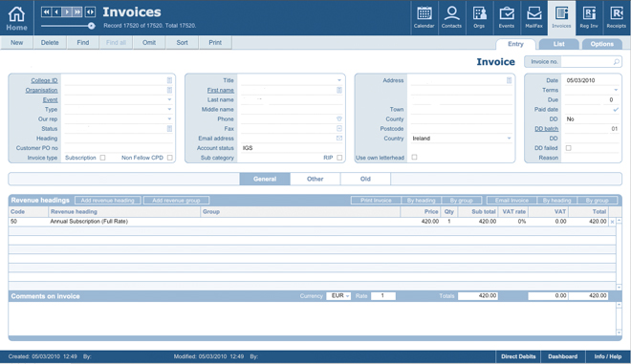Click the phone icon in the Phone field
The width and height of the screenshot is (631, 364).
(339, 119)
